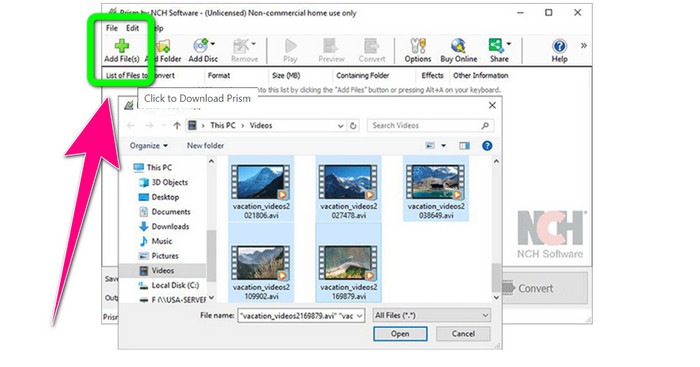Select Videos in navigation tree
This screenshot has height=367, width=700.
coord(157,271)
